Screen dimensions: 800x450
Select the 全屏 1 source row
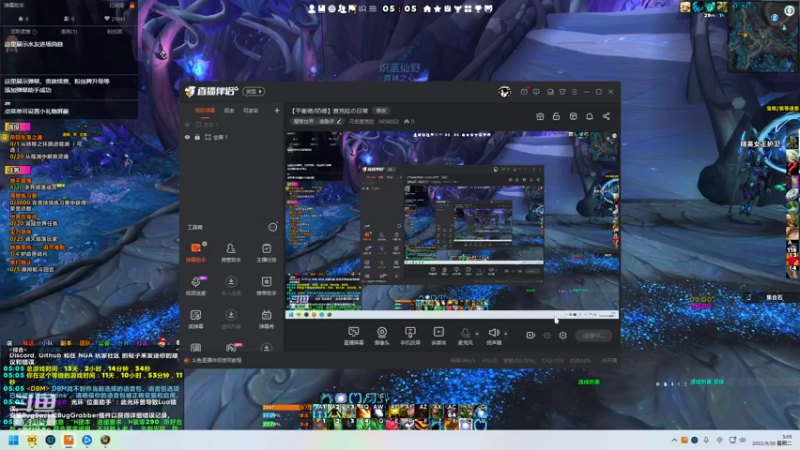point(232,137)
